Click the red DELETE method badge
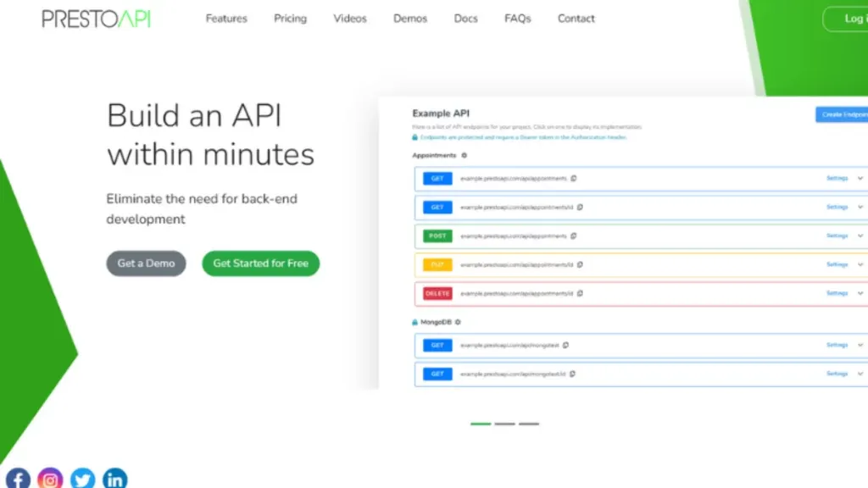The width and height of the screenshot is (868, 488). point(437,294)
